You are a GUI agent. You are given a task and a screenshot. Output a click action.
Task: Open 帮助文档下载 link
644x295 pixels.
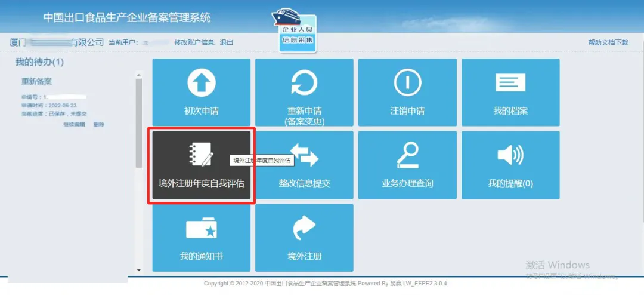(x=608, y=42)
